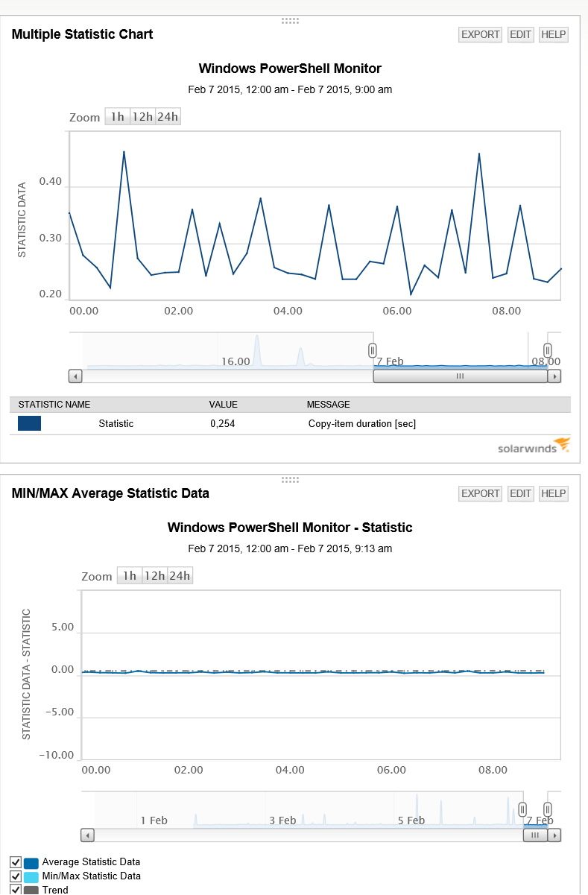Click the STATISTIC NAME column header
This screenshot has height=895, width=588.
[x=54, y=405]
